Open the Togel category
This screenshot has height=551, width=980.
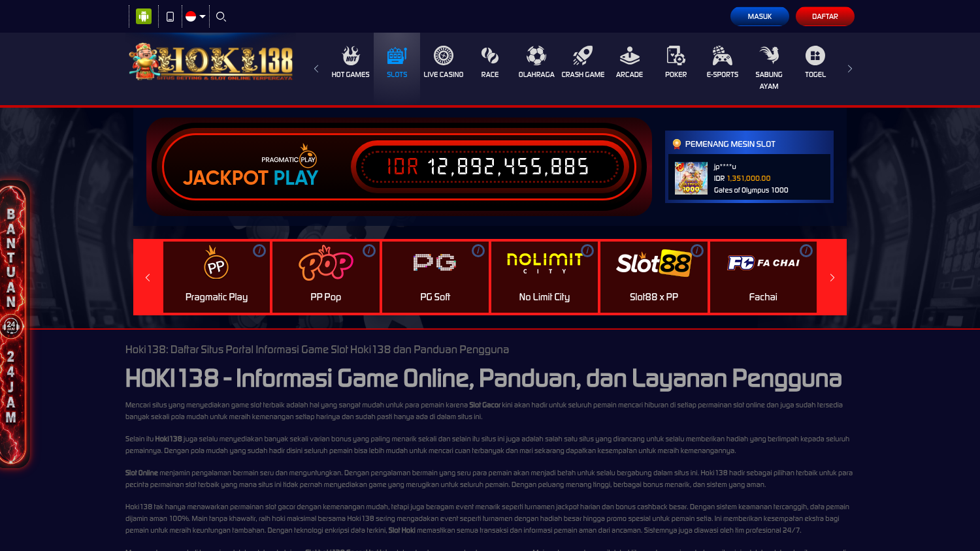pos(815,63)
